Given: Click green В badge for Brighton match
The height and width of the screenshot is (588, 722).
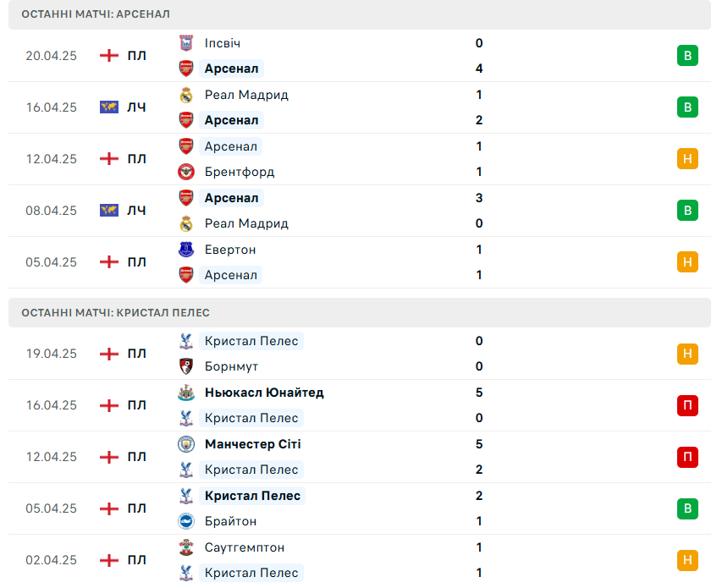Looking at the screenshot, I should (687, 508).
